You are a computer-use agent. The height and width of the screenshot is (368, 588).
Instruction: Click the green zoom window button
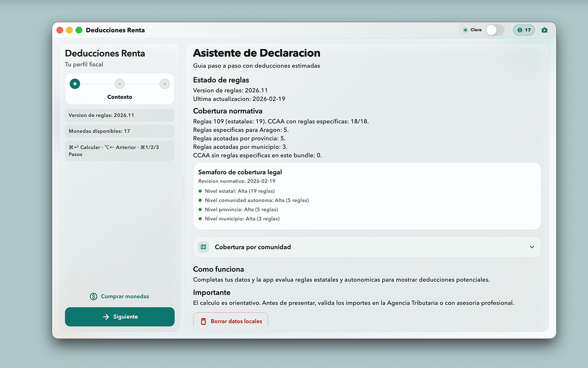pyautogui.click(x=79, y=30)
